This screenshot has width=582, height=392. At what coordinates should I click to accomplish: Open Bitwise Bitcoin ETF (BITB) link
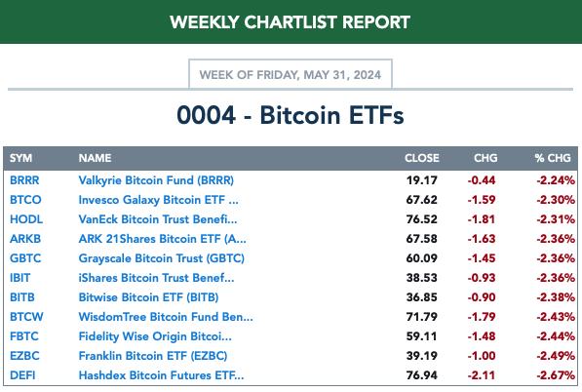pos(148,297)
